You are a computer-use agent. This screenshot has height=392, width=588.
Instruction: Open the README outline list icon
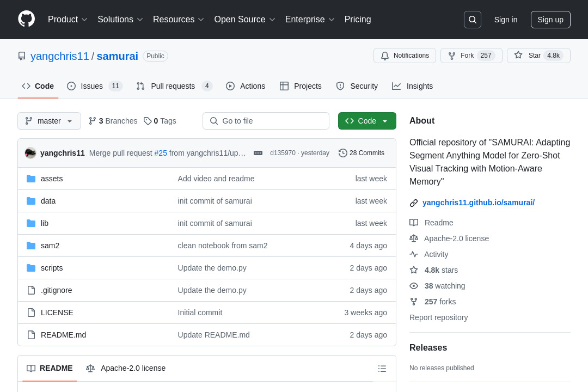(382, 369)
